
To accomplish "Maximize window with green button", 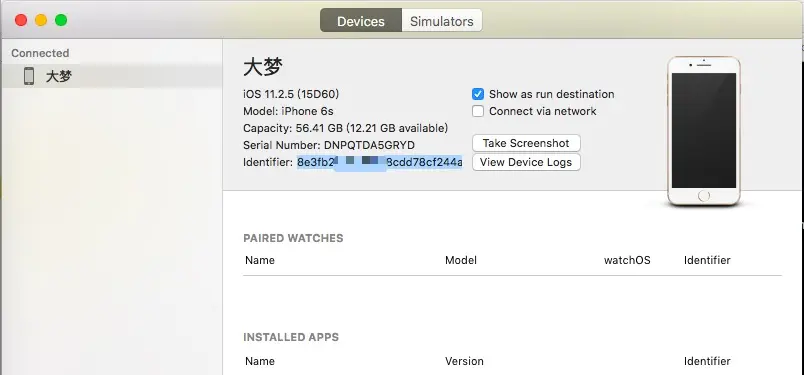I will pos(61,20).
